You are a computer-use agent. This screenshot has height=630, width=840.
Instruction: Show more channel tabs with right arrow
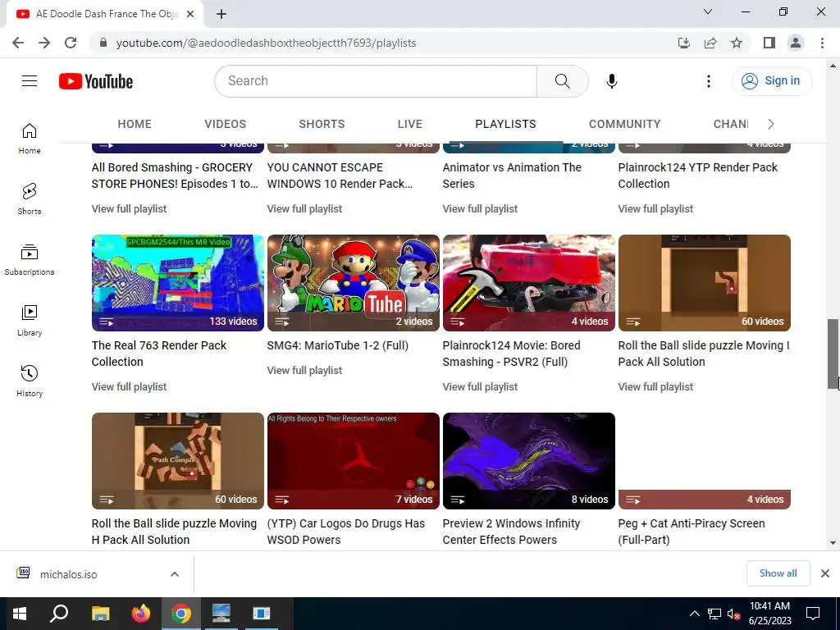[x=771, y=125]
